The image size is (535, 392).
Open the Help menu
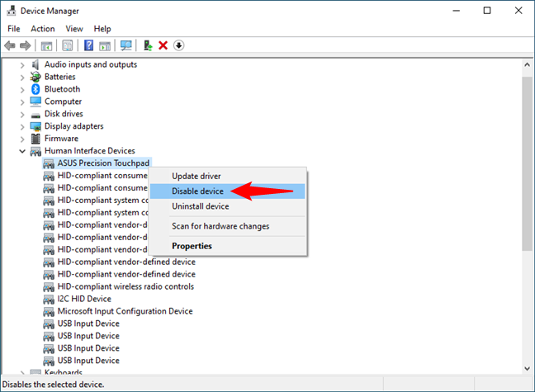pos(102,29)
